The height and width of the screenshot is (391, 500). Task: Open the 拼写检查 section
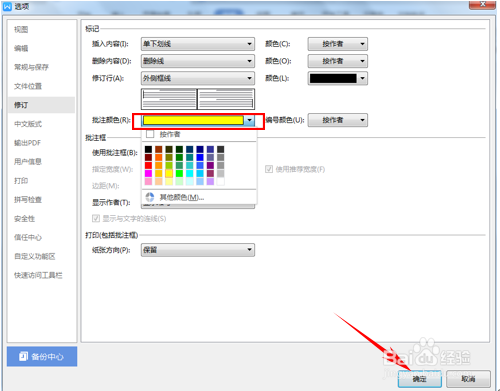(41, 200)
